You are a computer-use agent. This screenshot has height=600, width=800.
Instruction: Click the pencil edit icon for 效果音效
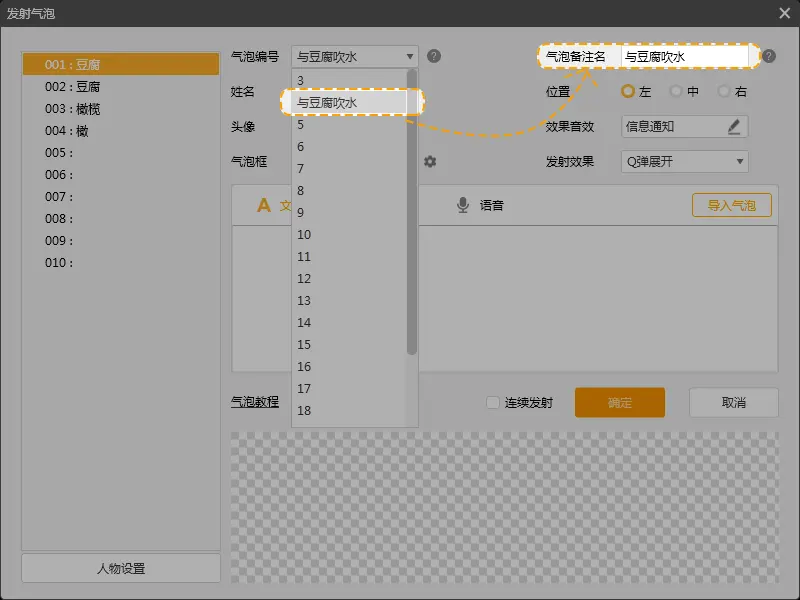(734, 126)
